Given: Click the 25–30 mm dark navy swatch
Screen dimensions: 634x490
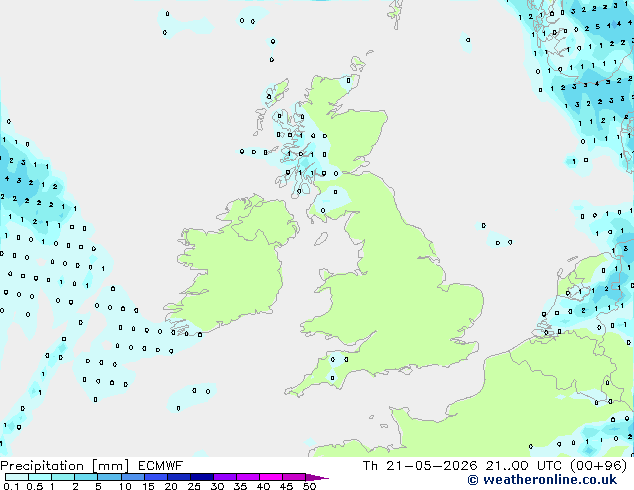Looking at the screenshot, I should [202, 477].
